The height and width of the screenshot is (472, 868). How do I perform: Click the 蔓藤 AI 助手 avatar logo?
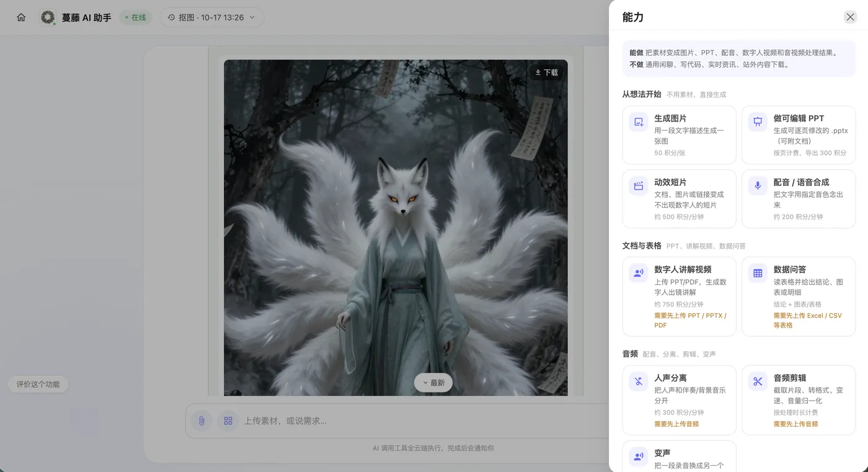pos(48,17)
